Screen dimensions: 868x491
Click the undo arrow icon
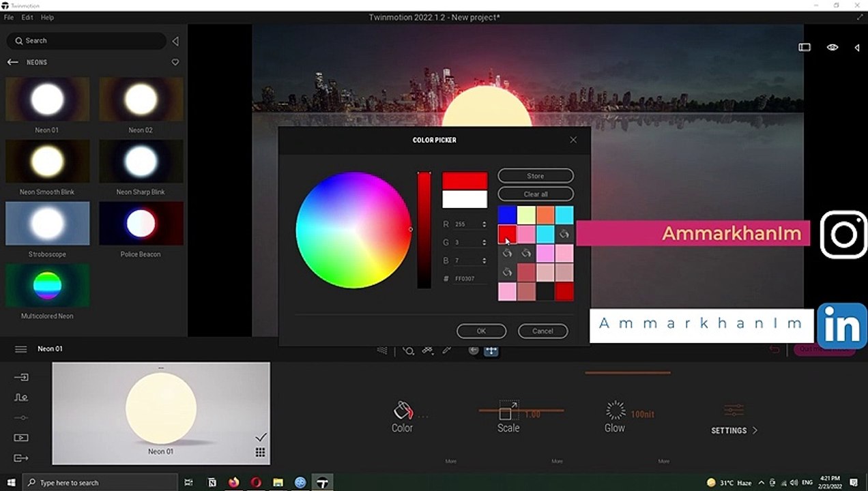(x=775, y=349)
